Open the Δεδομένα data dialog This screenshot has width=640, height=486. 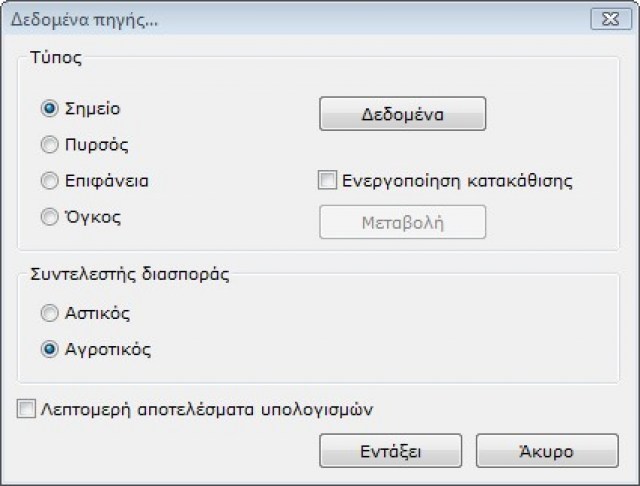[402, 114]
